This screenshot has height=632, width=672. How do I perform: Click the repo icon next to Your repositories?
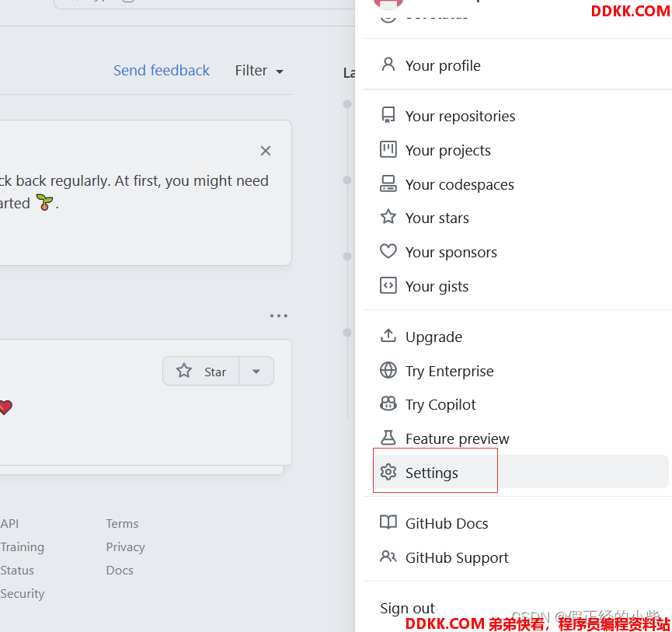click(x=388, y=115)
